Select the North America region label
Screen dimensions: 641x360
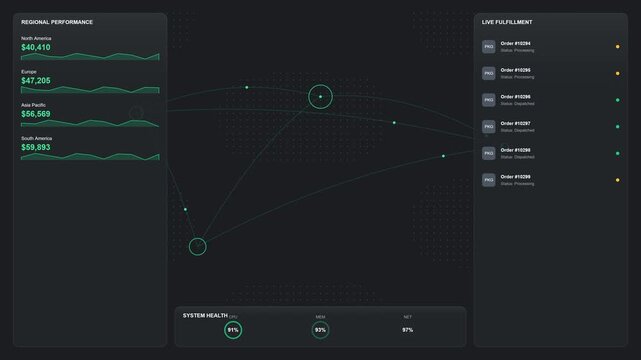[x=36, y=38]
